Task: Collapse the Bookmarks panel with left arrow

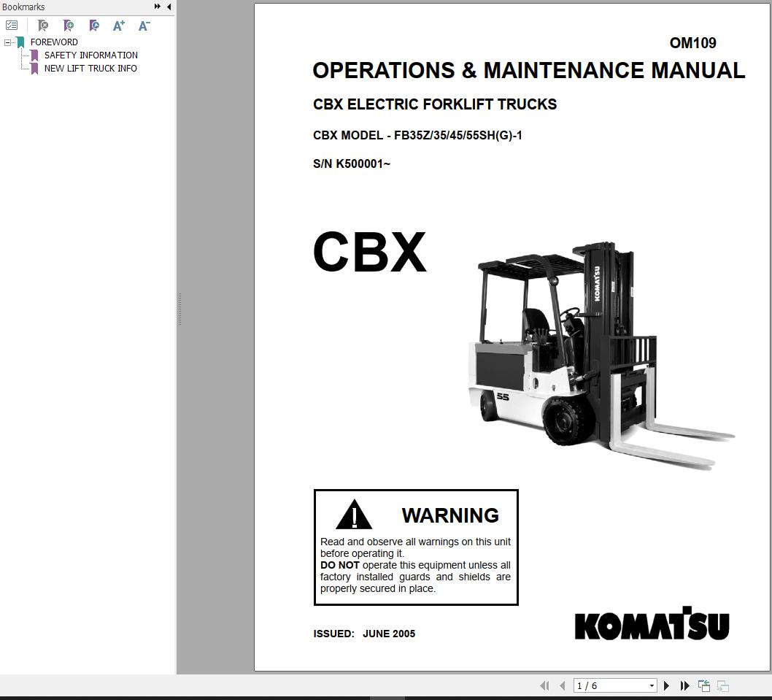Action: pos(169,7)
